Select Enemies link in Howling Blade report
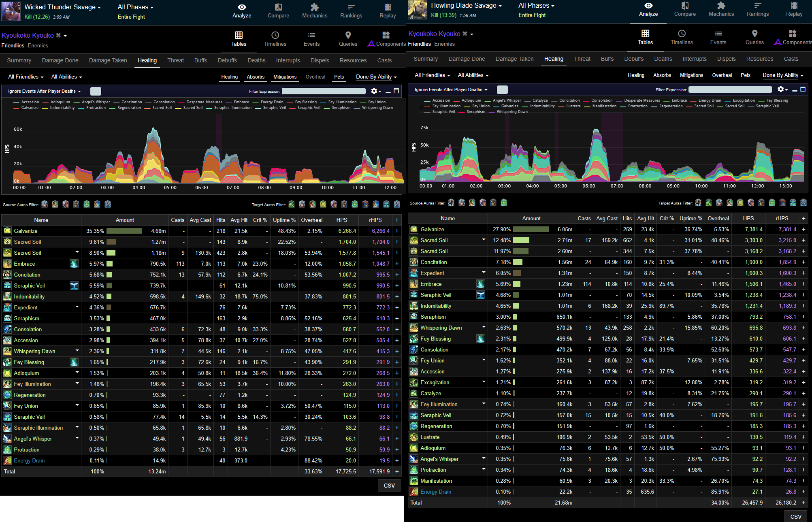The width and height of the screenshot is (812, 522). point(445,44)
